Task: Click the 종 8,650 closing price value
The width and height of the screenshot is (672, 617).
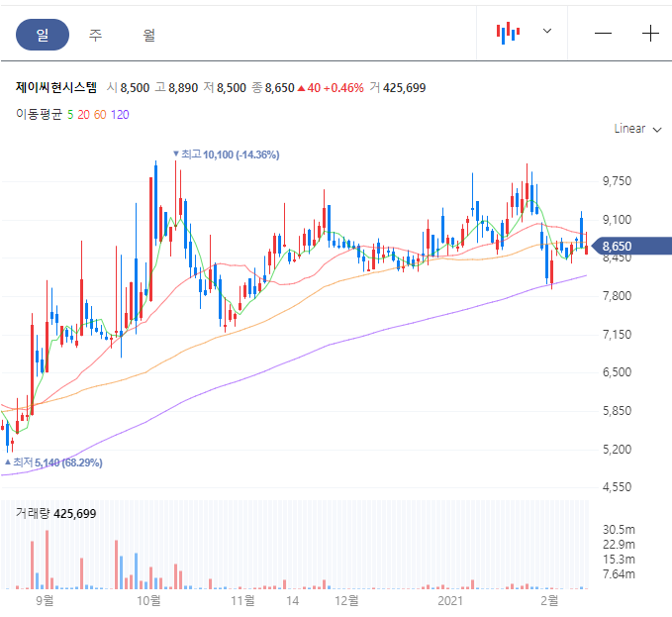Action: [x=273, y=88]
